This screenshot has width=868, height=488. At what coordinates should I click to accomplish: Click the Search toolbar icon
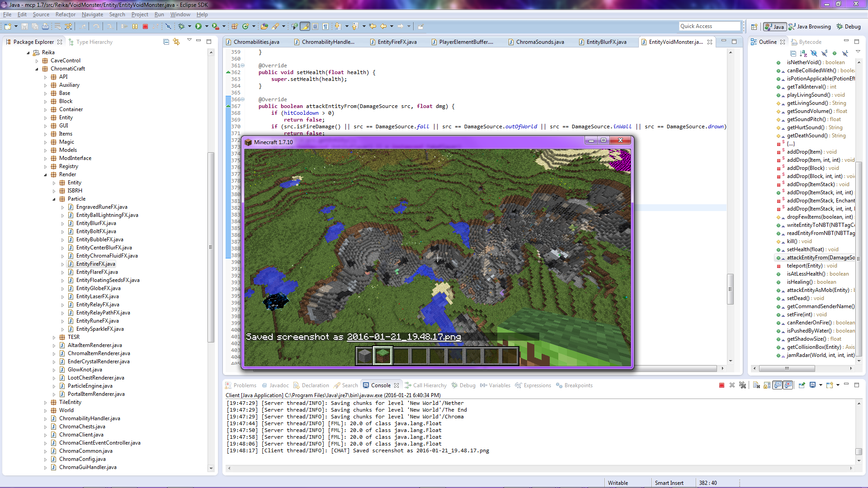(x=275, y=26)
